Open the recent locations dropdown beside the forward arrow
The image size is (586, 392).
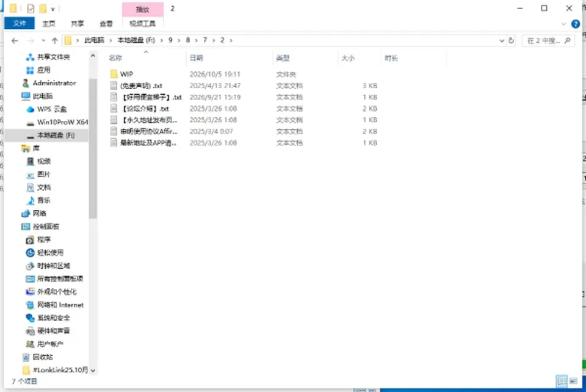click(43, 41)
